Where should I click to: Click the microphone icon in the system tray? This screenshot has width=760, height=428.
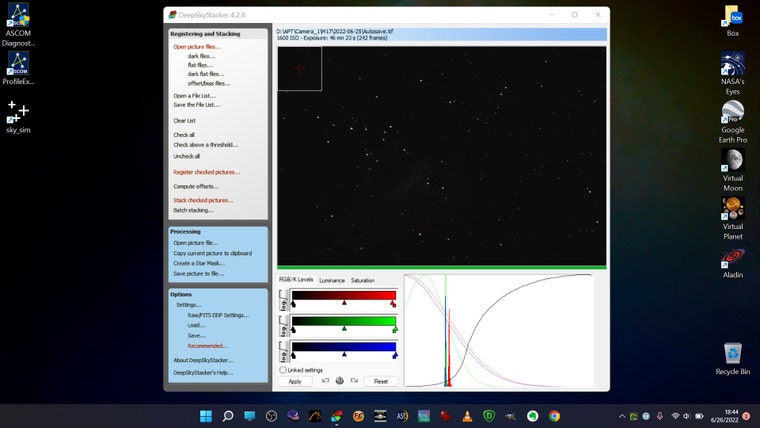click(660, 416)
